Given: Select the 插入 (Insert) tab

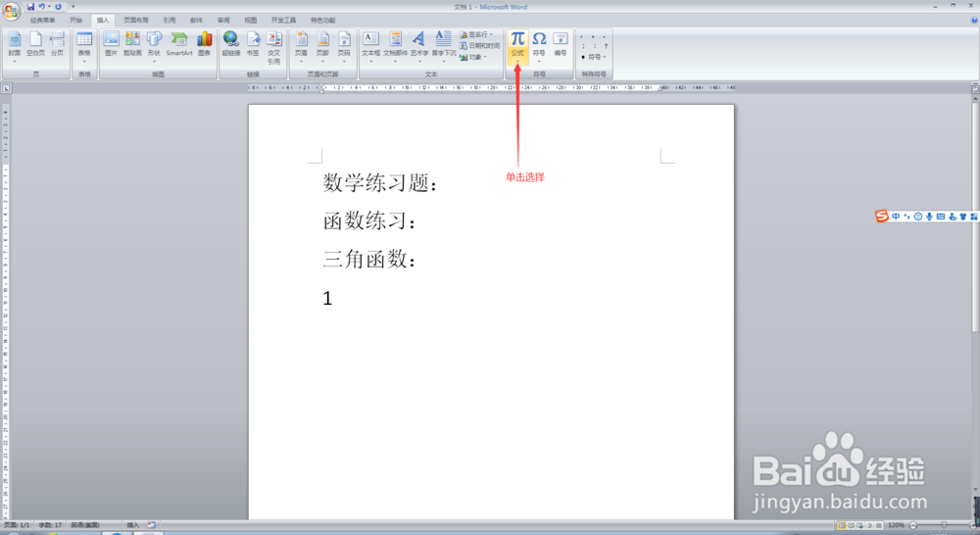Looking at the screenshot, I should [103, 20].
